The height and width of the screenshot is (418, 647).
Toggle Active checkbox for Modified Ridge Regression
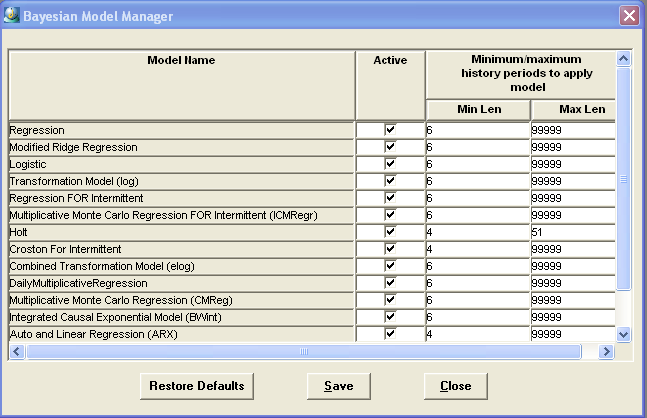[390, 147]
